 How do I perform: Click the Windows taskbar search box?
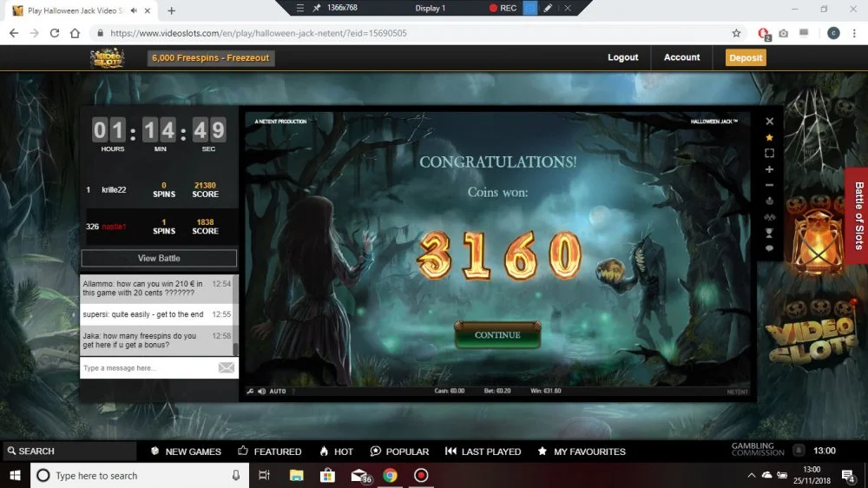coord(140,475)
